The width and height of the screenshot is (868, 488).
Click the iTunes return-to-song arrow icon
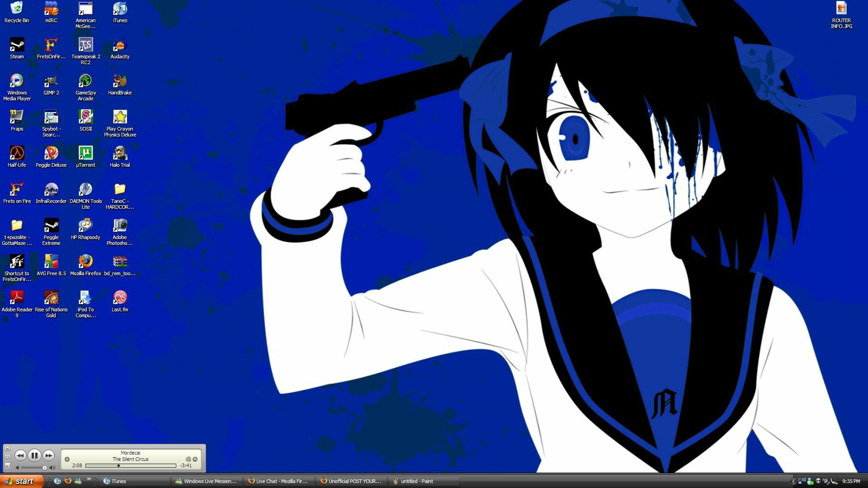[195, 459]
